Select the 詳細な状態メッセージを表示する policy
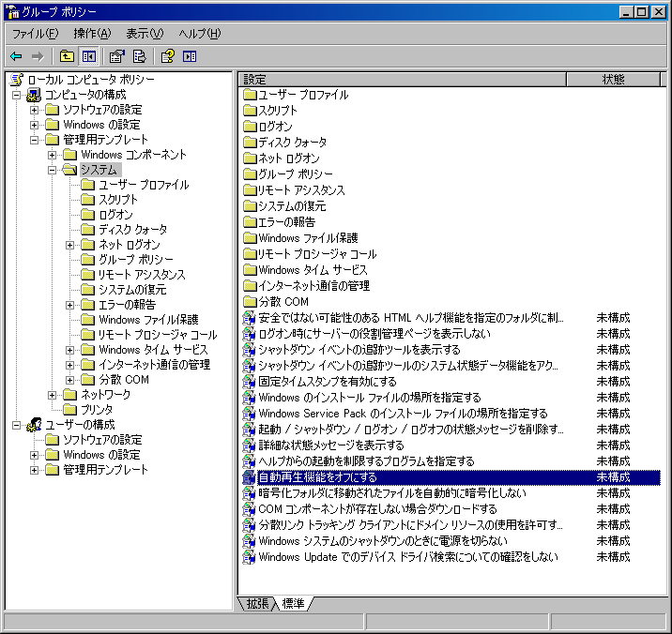Image resolution: width=672 pixels, height=634 pixels. point(331,445)
